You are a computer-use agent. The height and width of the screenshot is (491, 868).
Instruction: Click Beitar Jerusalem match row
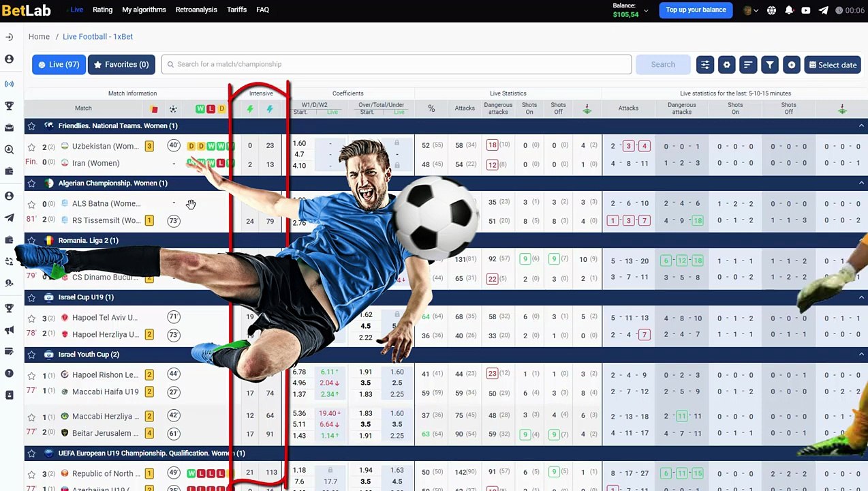(x=106, y=434)
